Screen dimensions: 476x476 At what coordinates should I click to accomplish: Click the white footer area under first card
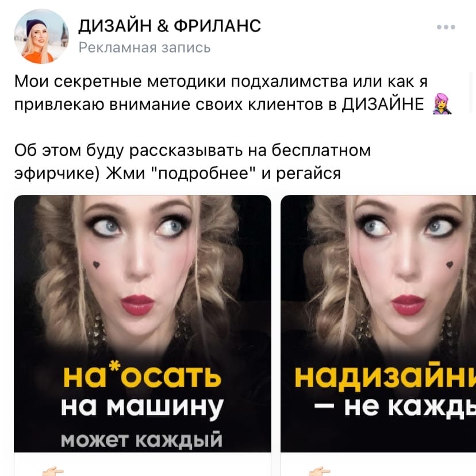click(143, 464)
